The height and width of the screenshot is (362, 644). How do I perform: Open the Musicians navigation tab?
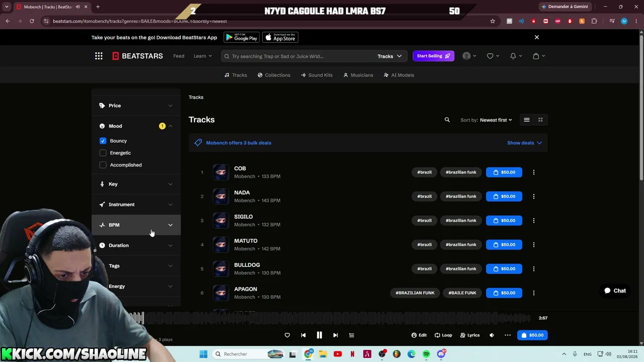[358, 75]
